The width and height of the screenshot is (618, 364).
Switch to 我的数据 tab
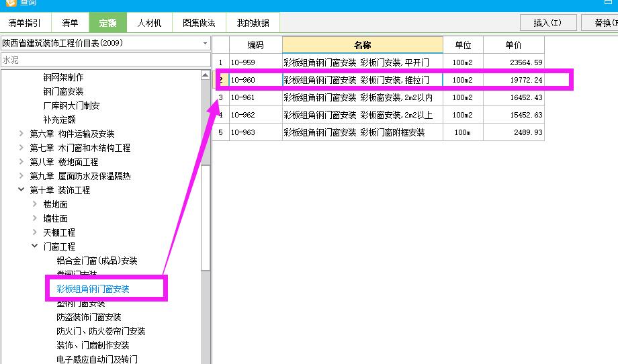(253, 23)
